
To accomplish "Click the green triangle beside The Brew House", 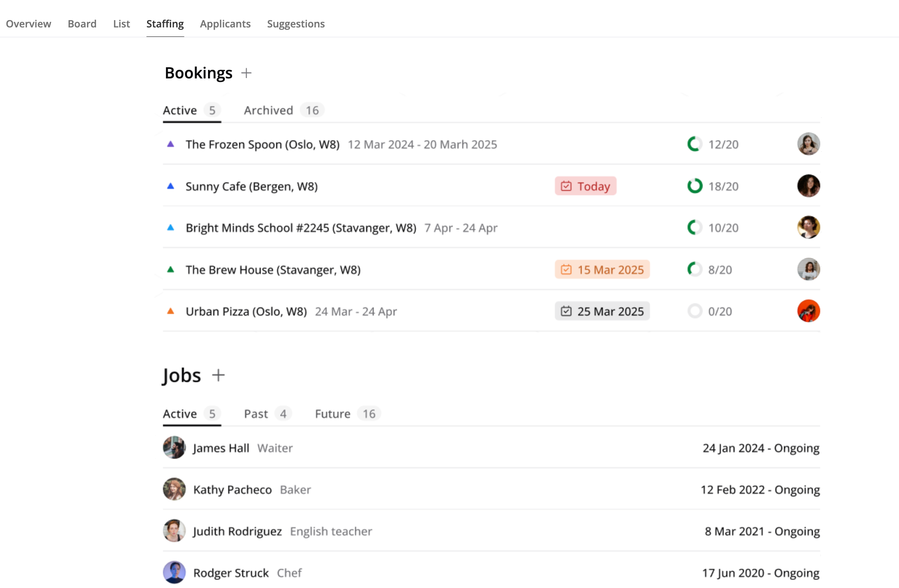I will [171, 270].
